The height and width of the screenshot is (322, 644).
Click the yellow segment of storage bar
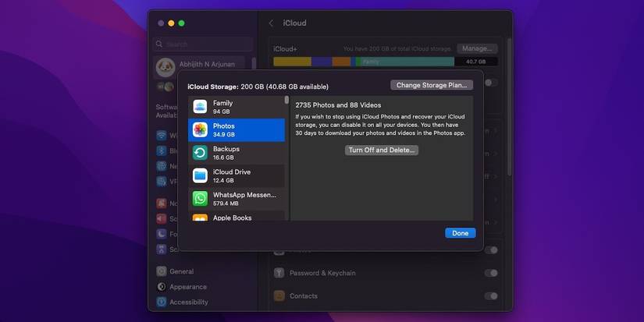[x=293, y=62]
